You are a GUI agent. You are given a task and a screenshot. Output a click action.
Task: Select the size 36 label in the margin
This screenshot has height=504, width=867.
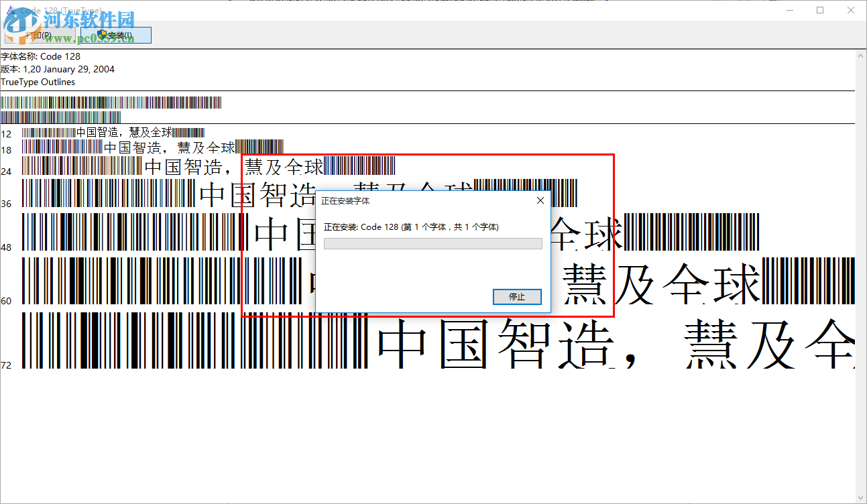click(7, 204)
